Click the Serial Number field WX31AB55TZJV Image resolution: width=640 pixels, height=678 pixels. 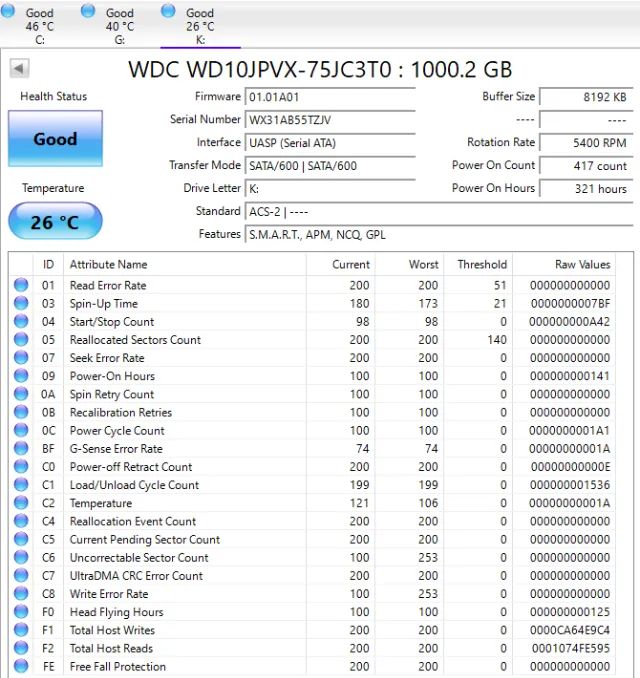coord(330,120)
